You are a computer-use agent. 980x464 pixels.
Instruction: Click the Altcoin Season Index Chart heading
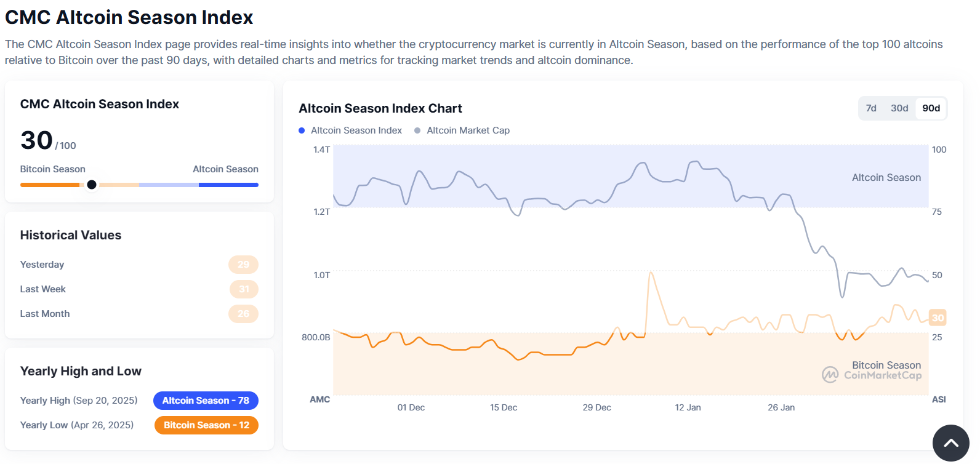pos(380,108)
